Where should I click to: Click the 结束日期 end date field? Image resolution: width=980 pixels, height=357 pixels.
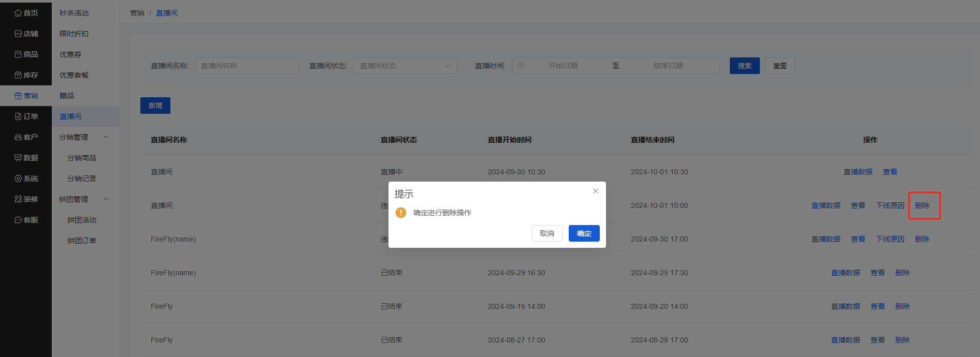coord(668,66)
